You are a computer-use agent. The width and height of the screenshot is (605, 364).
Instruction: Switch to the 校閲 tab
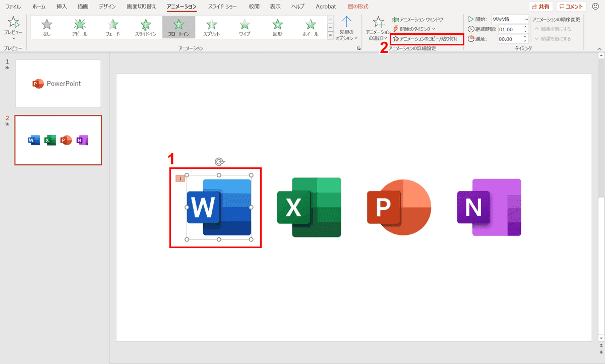254,7
